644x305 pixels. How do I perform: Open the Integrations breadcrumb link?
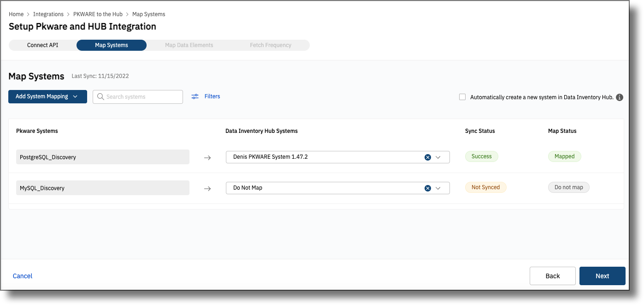pos(48,14)
